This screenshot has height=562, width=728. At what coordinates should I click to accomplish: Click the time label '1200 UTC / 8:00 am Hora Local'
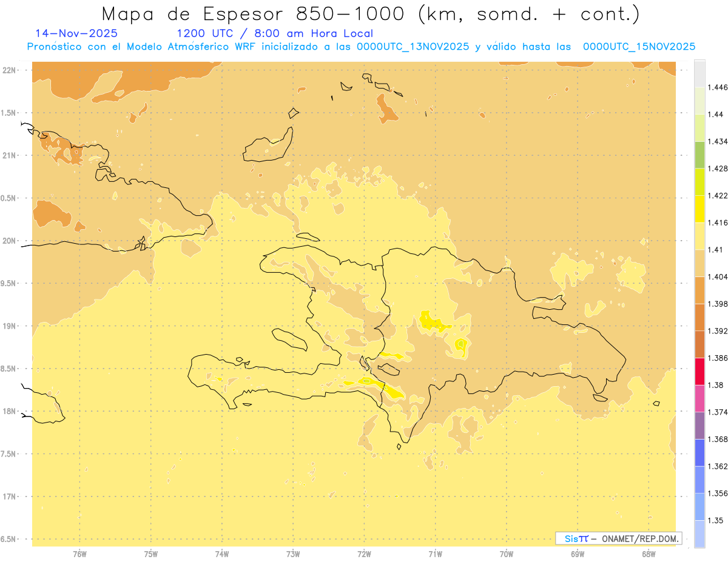click(x=275, y=34)
